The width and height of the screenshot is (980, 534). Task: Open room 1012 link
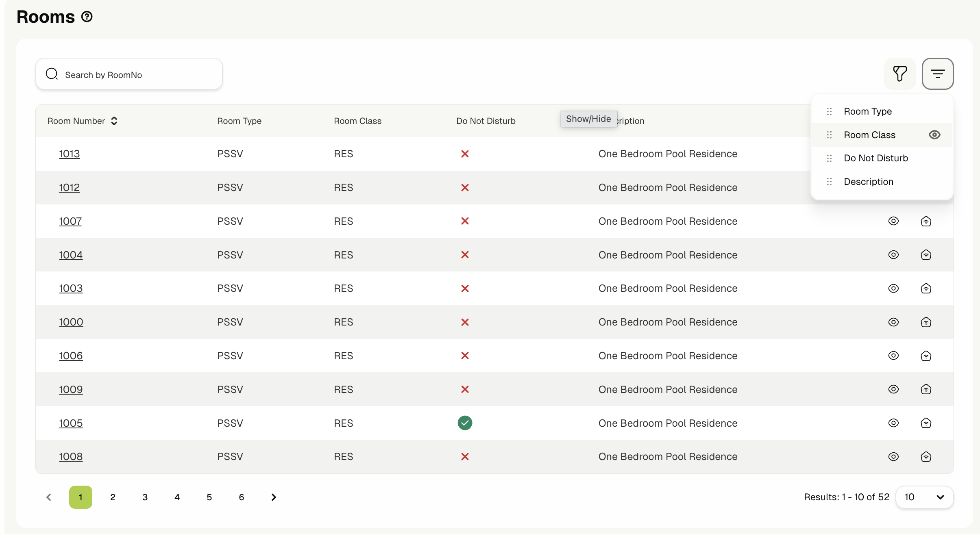coord(69,188)
